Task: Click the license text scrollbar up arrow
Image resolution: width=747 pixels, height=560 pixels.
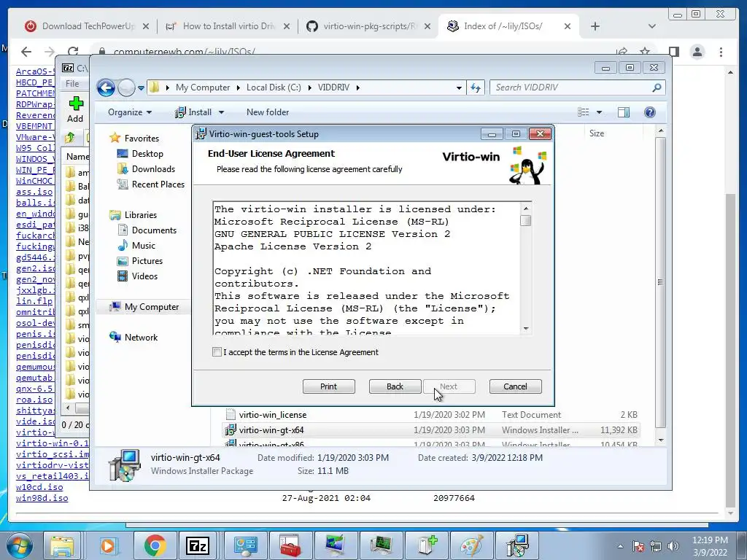Action: (x=525, y=208)
